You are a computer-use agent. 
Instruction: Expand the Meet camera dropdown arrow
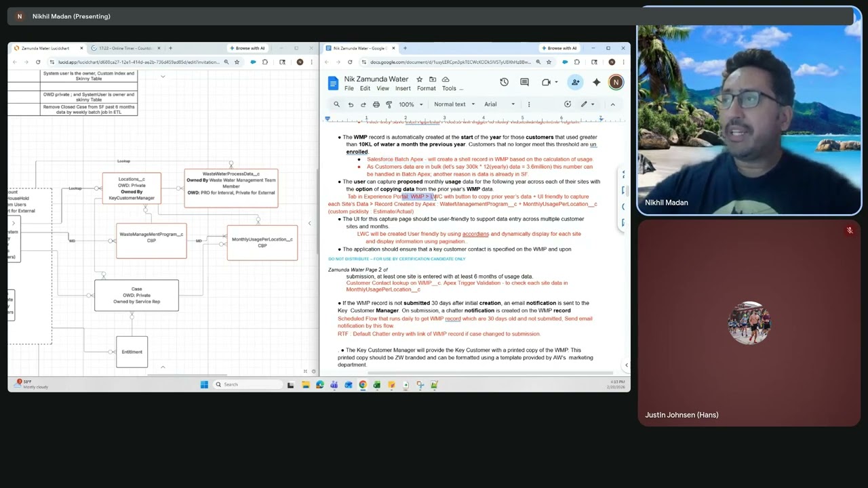click(555, 82)
